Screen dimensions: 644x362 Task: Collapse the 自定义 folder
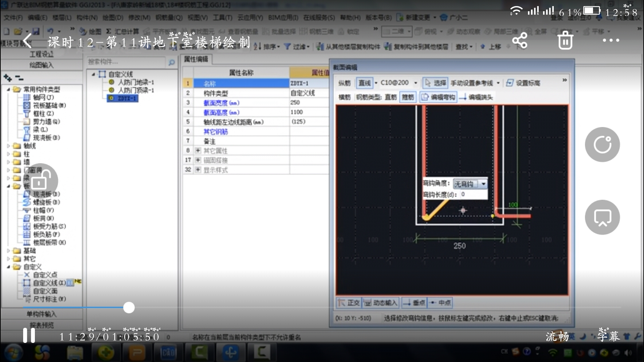[8, 267]
